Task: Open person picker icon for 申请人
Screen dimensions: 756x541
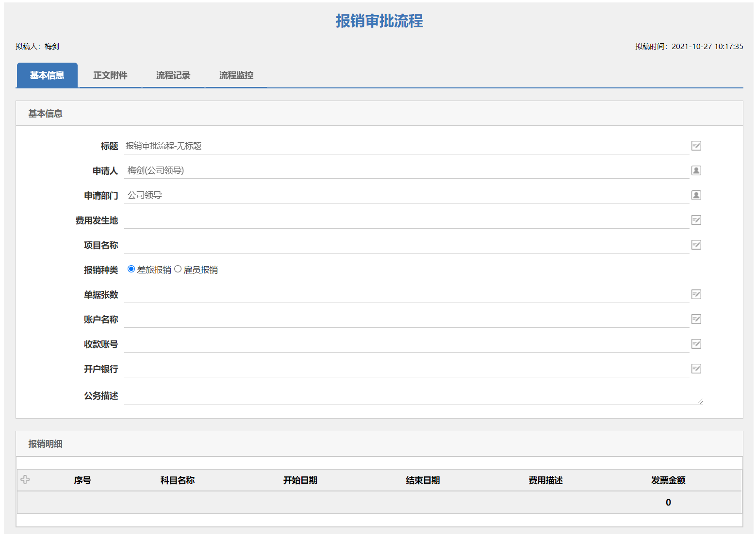Action: coord(696,170)
